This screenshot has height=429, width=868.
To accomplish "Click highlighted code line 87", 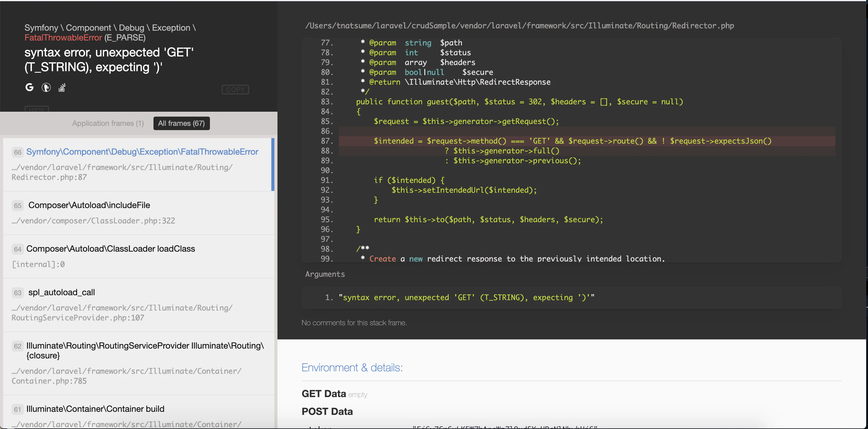I will (x=587, y=141).
